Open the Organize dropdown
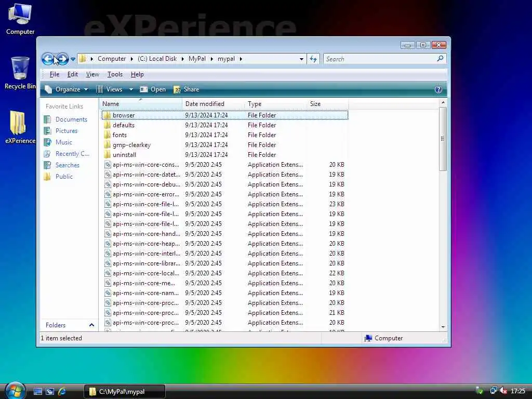532x399 pixels. tap(66, 89)
